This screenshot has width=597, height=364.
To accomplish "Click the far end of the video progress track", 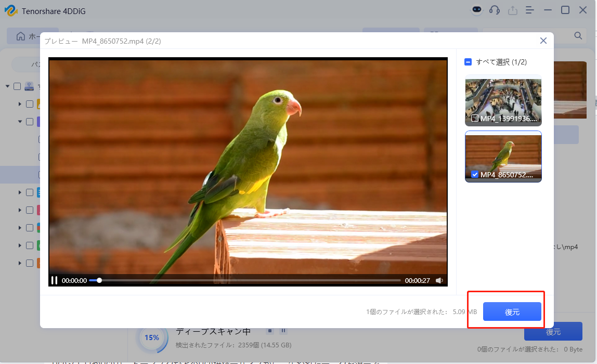I will pyautogui.click(x=399, y=280).
